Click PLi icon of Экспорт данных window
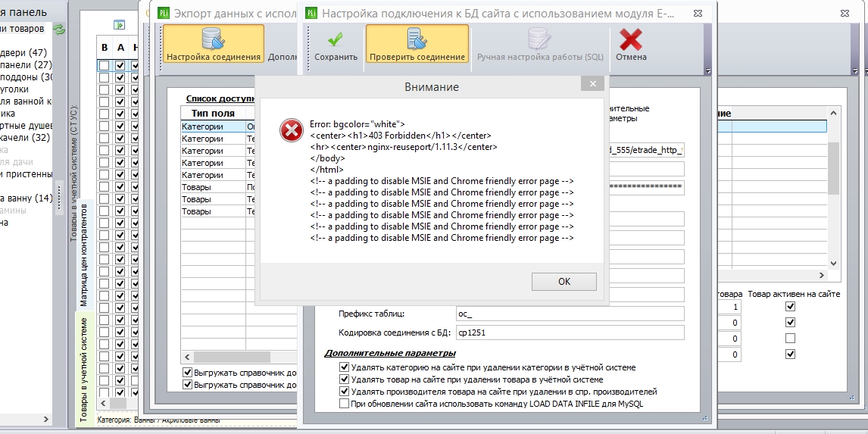 point(164,14)
